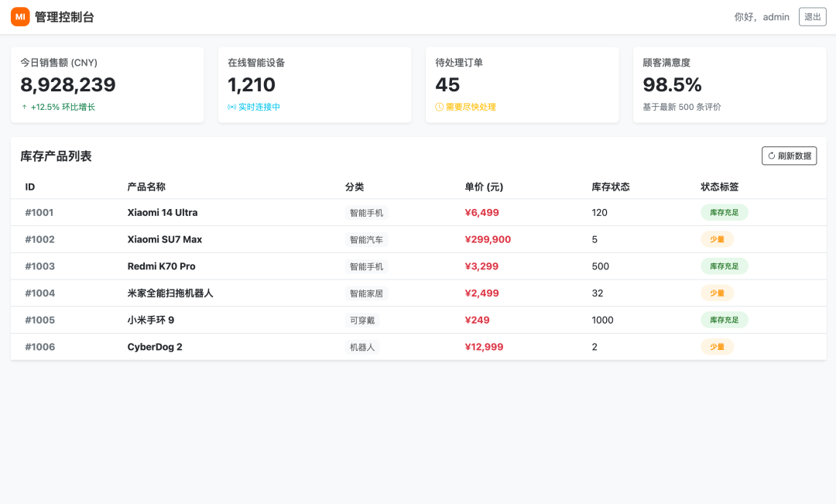
Task: Select the Xiaomi SU7 Max product name
Action: (165, 239)
